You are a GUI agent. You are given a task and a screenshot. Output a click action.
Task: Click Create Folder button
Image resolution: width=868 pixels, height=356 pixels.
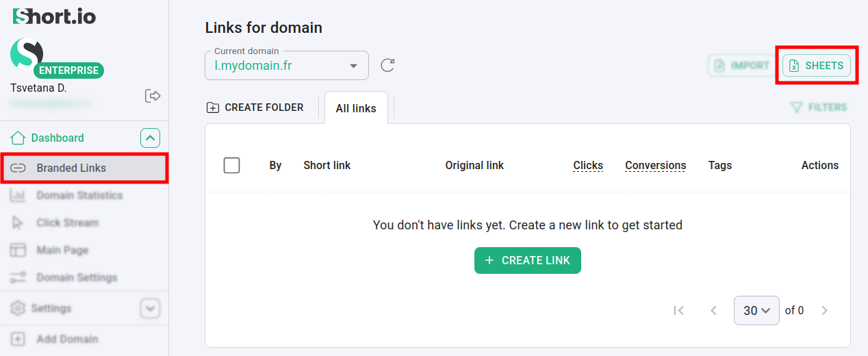coord(255,107)
